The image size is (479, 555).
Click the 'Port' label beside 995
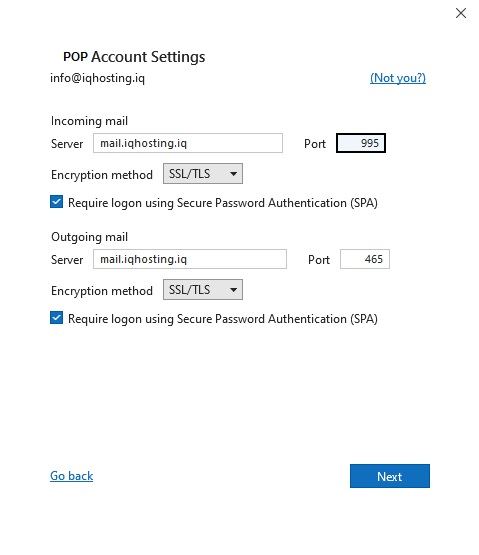(315, 144)
